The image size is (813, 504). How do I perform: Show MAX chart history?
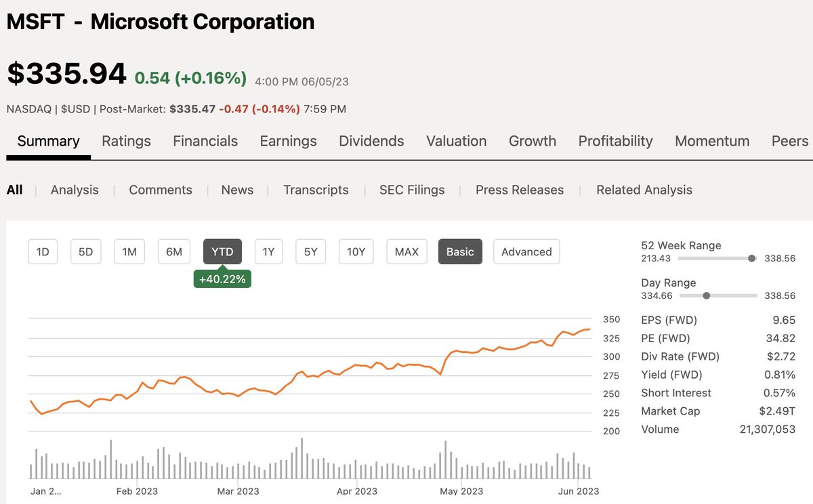coord(406,251)
